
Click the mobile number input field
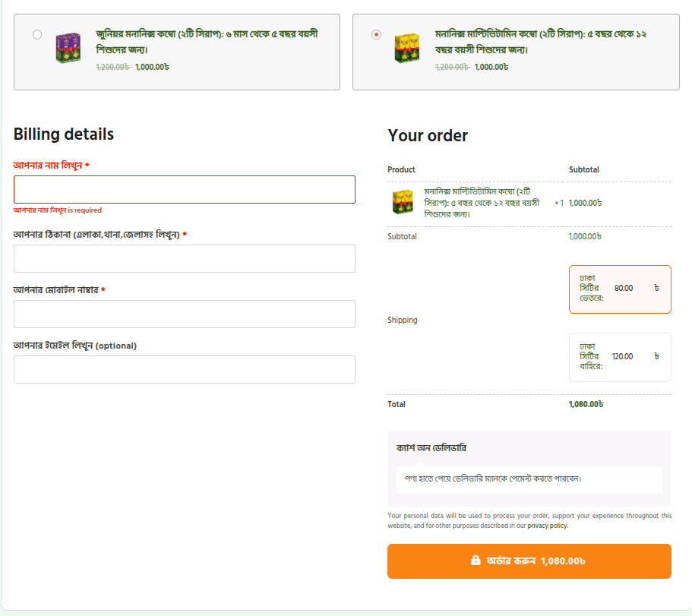tap(184, 314)
